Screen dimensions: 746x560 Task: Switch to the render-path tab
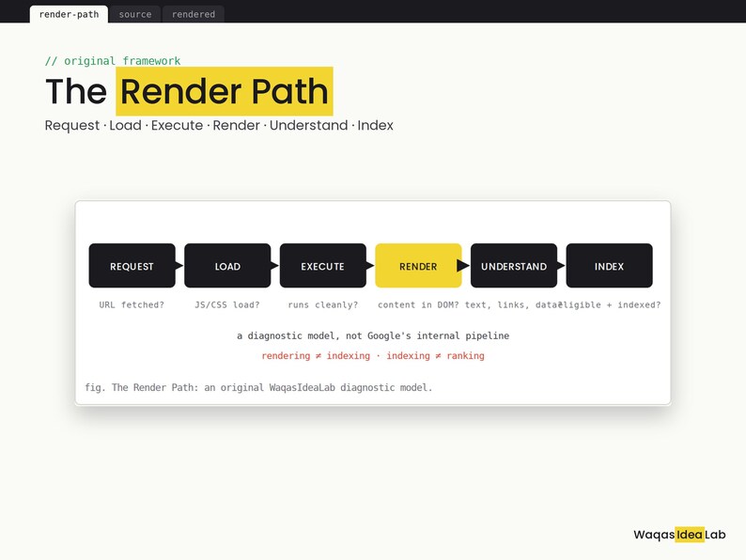pos(69,14)
